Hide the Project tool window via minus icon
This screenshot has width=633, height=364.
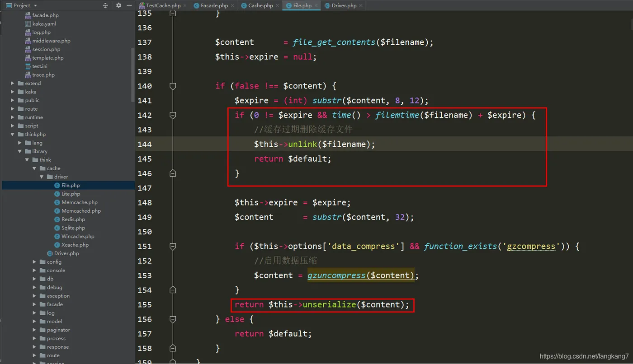129,5
